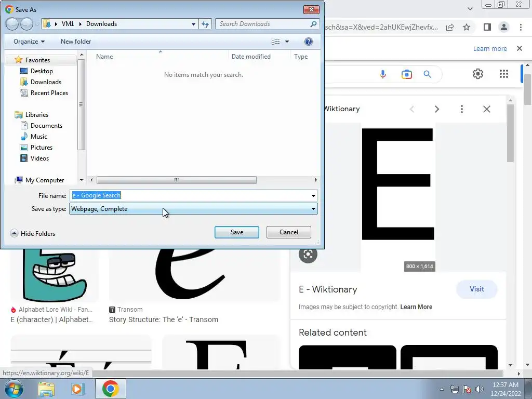The width and height of the screenshot is (532, 399).
Task: Close the image preview panel
Action: (x=487, y=109)
